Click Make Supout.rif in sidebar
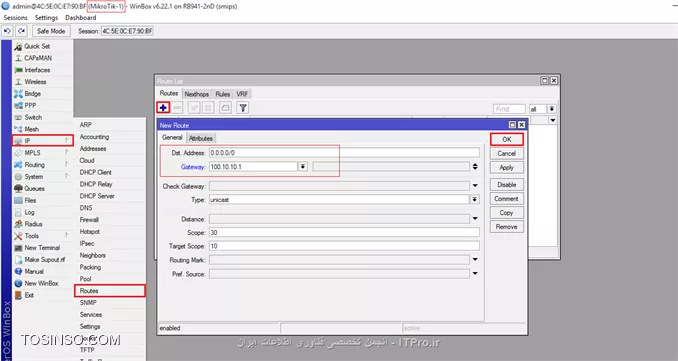 pos(42,260)
